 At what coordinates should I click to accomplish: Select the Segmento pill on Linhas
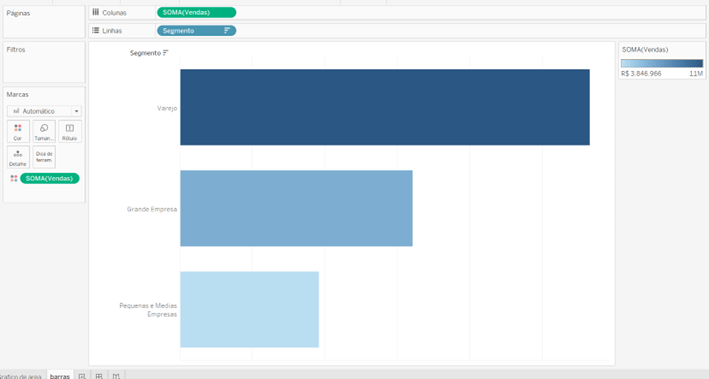pyautogui.click(x=196, y=31)
